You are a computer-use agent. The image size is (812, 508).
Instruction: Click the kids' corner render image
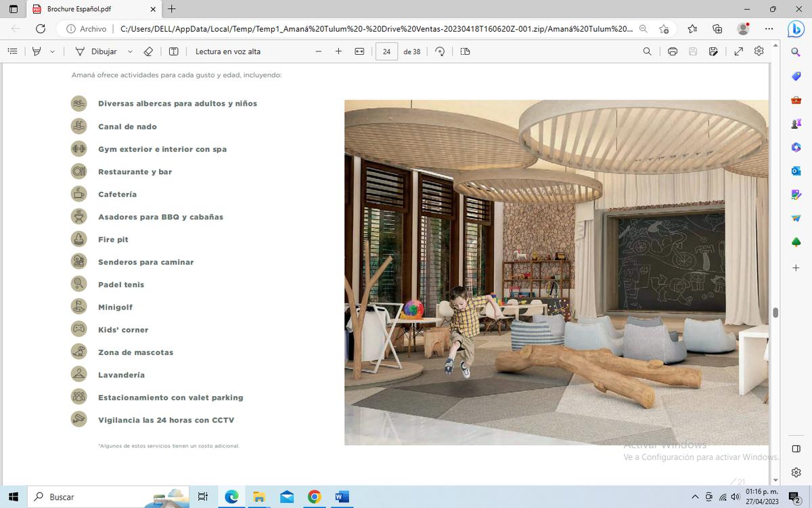click(x=556, y=272)
